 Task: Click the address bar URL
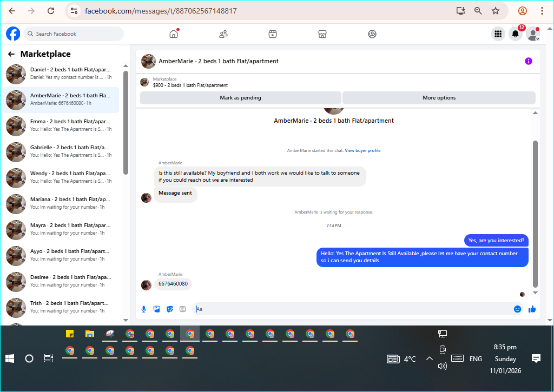[161, 11]
